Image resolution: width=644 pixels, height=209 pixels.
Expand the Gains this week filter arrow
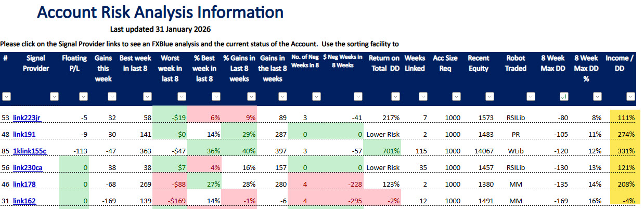(110, 96)
